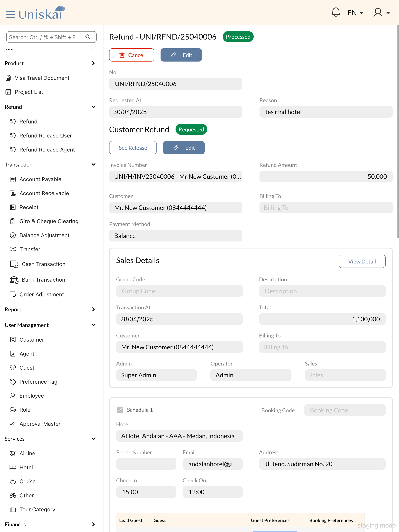
Task: Collapse the Refund sidebar section
Action: 93,107
